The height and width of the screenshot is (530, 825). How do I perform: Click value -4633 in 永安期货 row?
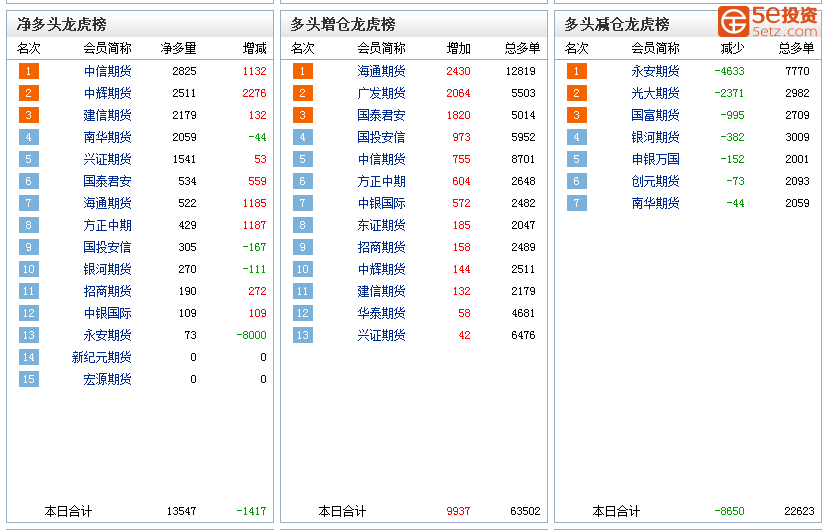(729, 71)
